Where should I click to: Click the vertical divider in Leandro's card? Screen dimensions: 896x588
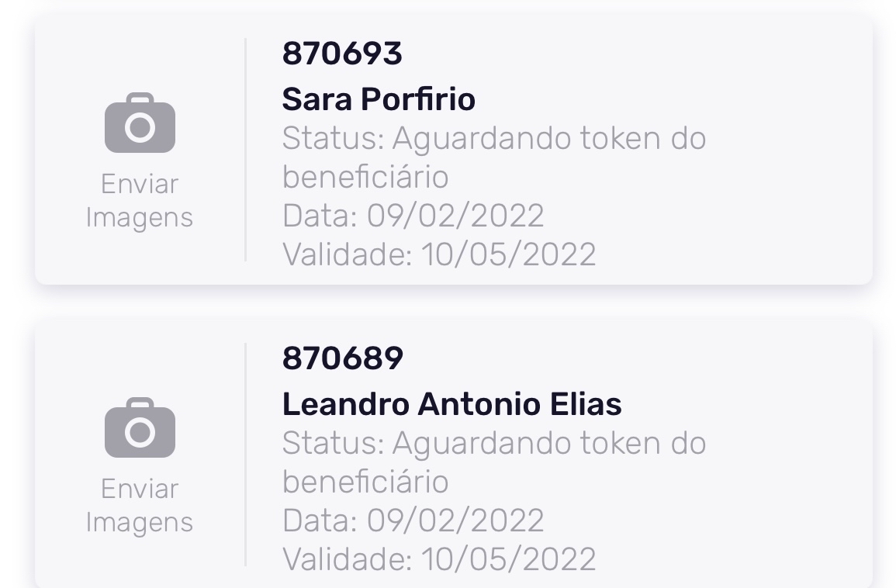pos(245,455)
